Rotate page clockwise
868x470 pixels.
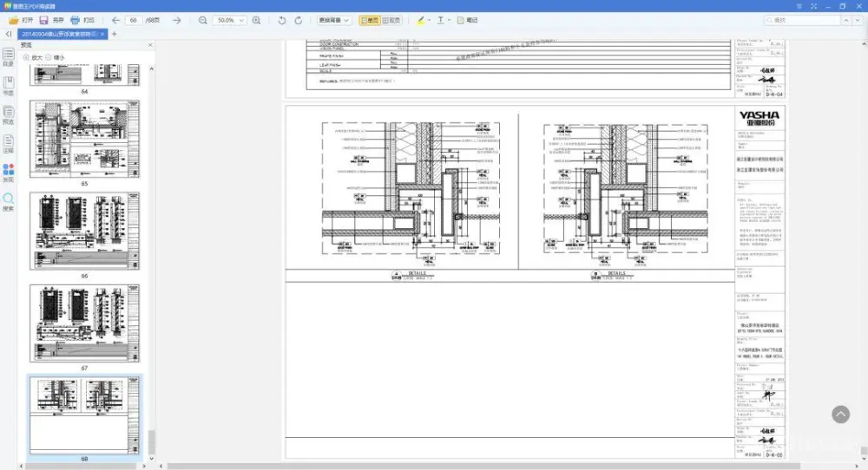pos(299,20)
